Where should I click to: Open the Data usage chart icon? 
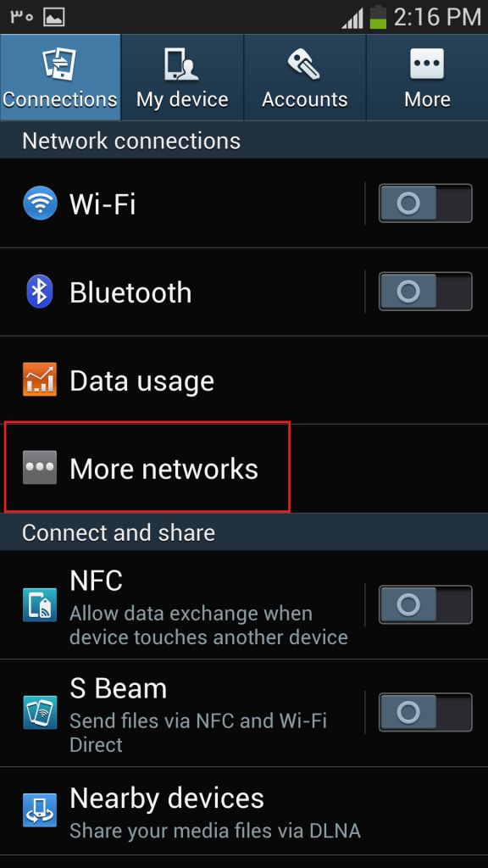coord(40,380)
